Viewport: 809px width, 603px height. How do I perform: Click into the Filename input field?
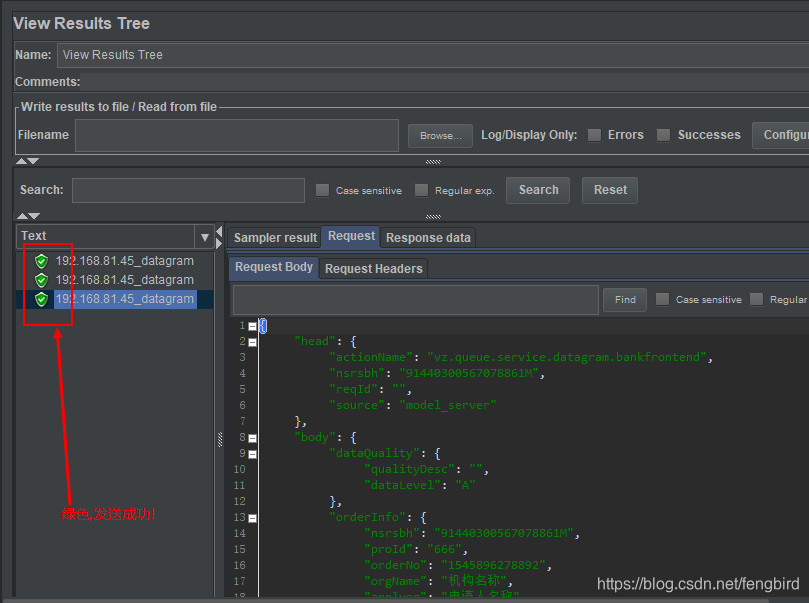[237, 136]
